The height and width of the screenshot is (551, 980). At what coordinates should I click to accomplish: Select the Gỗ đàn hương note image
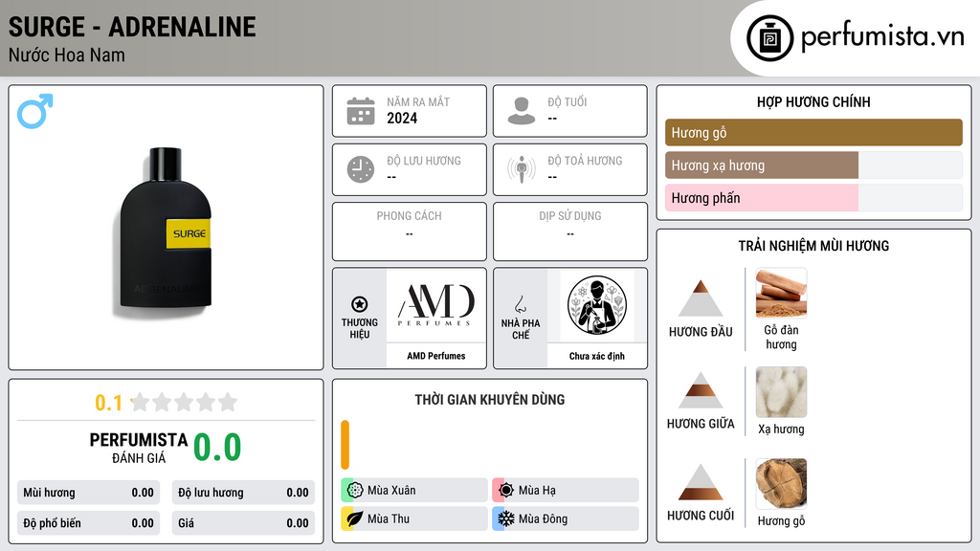click(781, 293)
